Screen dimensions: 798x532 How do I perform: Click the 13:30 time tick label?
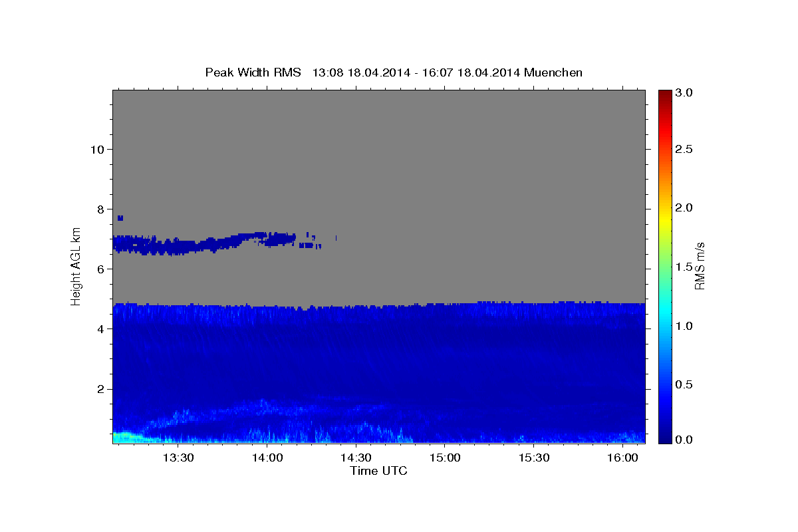point(178,458)
